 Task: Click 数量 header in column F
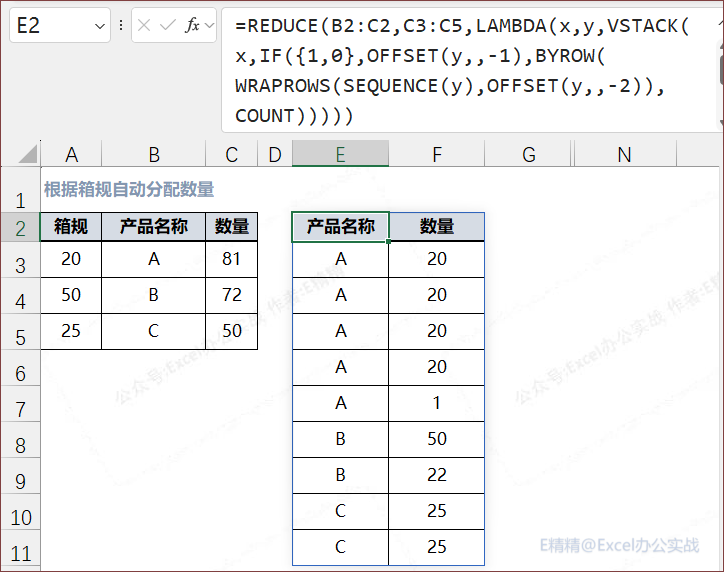click(x=437, y=227)
